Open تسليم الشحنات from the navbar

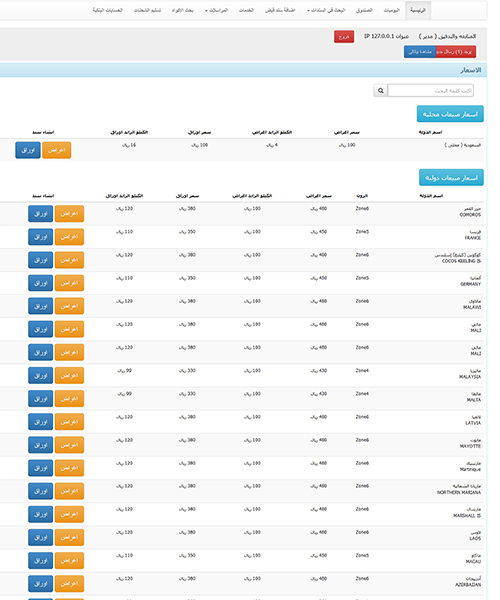[x=147, y=10]
